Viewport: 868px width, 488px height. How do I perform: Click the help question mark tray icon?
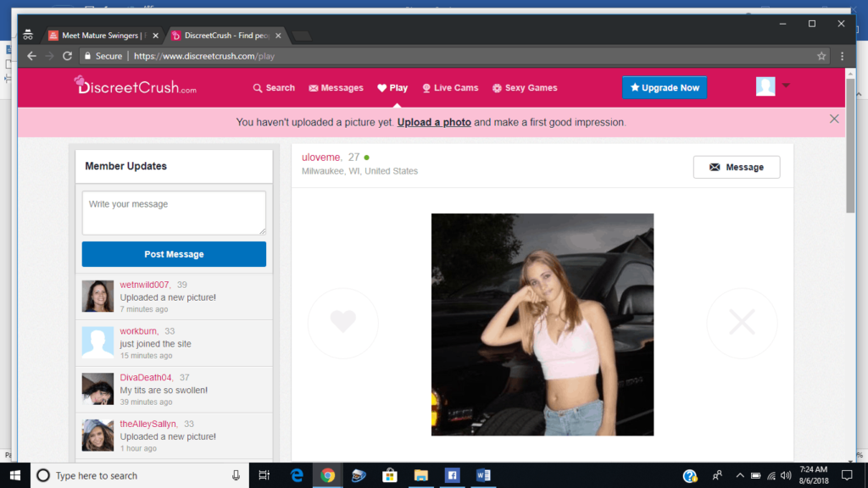click(x=690, y=475)
